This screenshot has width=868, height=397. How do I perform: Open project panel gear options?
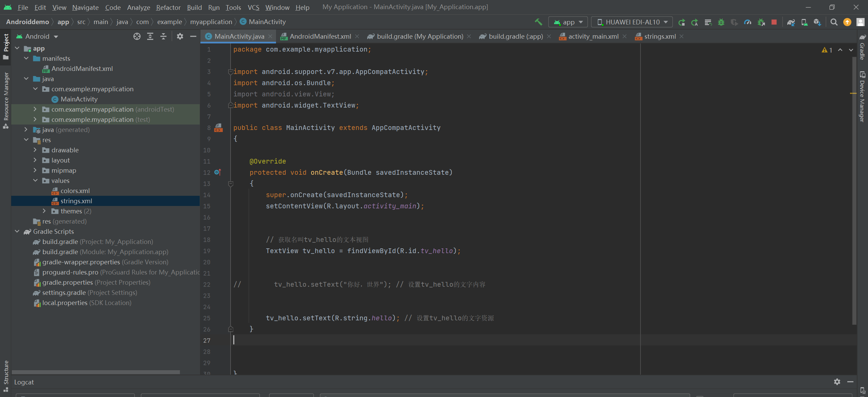pos(180,36)
